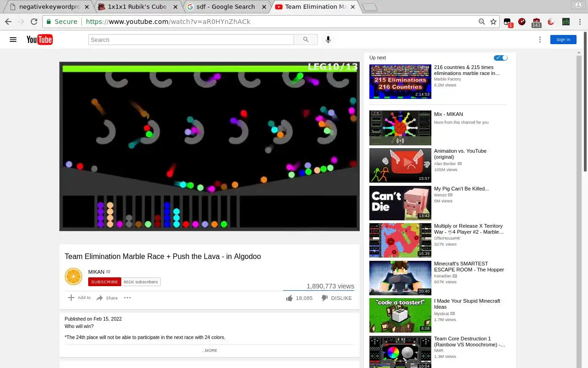
Task: Go back with browser back arrow
Action: 8,22
